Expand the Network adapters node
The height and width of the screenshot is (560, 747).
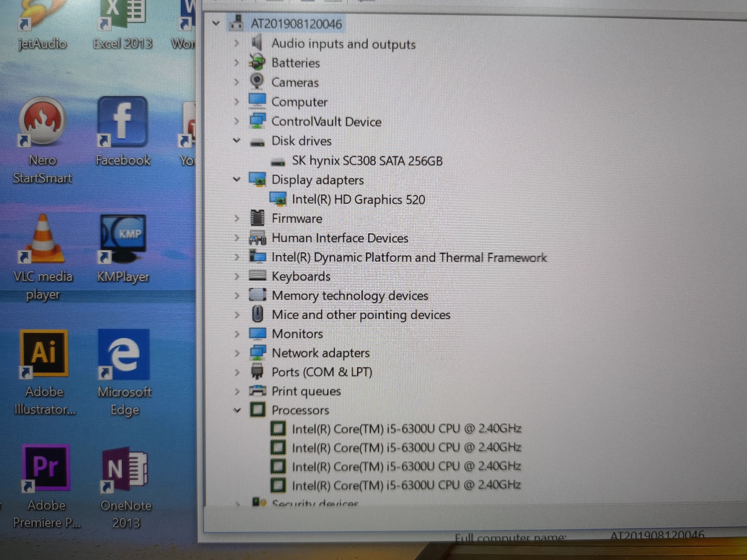(x=237, y=352)
